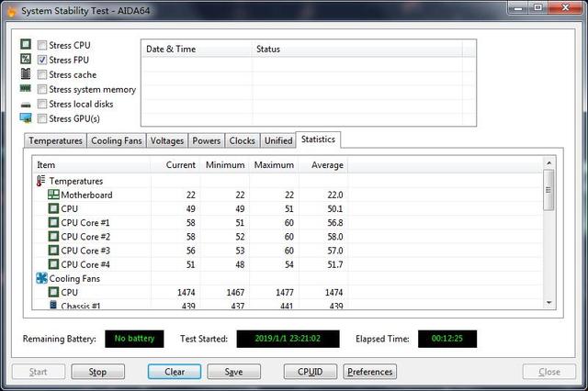Image resolution: width=588 pixels, height=391 pixels.
Task: Check the Stress GPU(s) checkbox
Action: point(42,118)
